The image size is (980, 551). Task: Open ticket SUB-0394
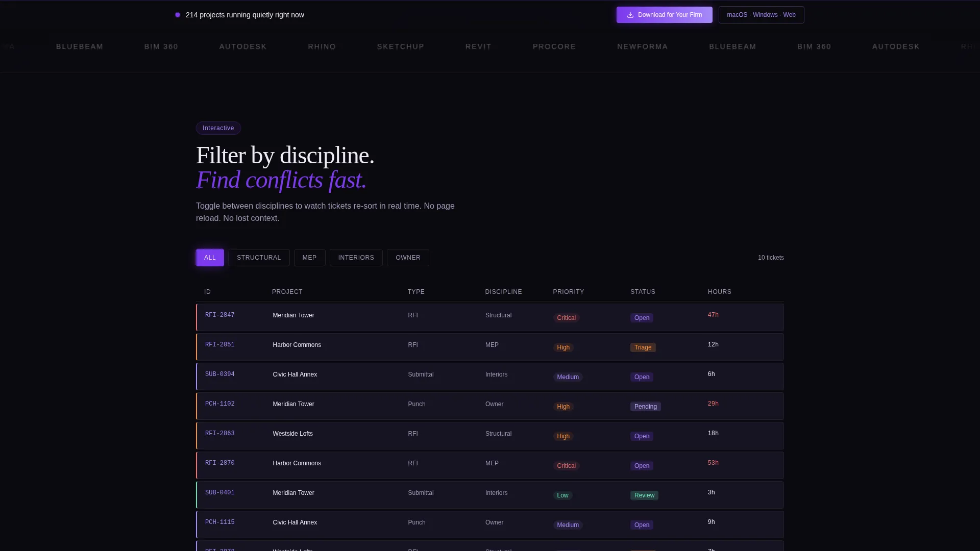pos(490,377)
